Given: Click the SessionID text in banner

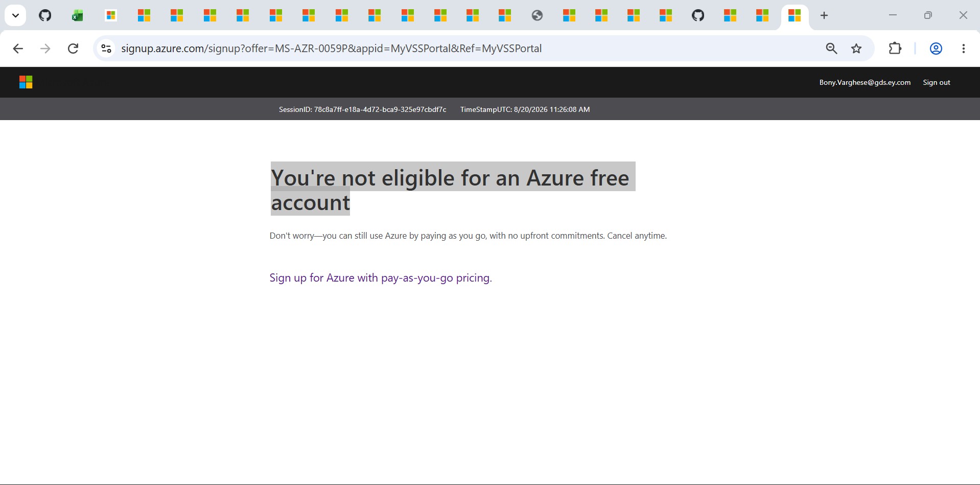Looking at the screenshot, I should 362,109.
